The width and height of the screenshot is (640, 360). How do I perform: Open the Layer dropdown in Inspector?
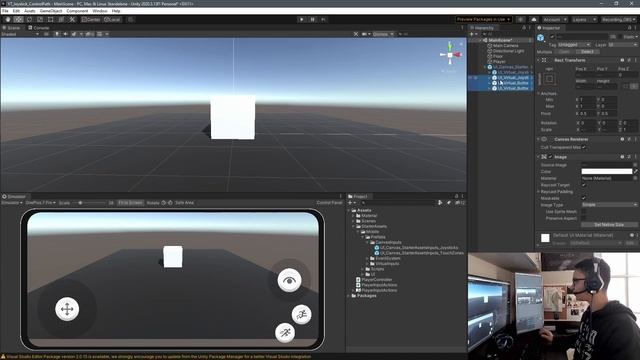tap(622, 44)
